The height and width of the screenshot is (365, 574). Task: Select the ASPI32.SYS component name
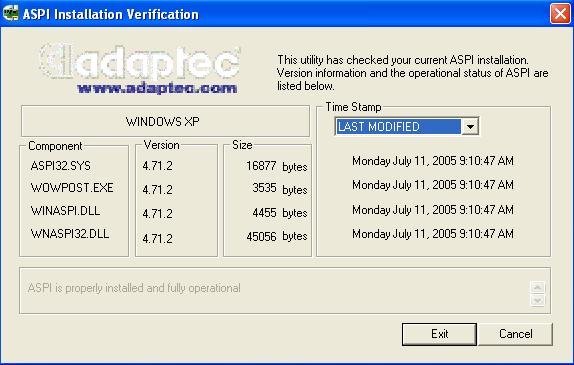click(60, 166)
